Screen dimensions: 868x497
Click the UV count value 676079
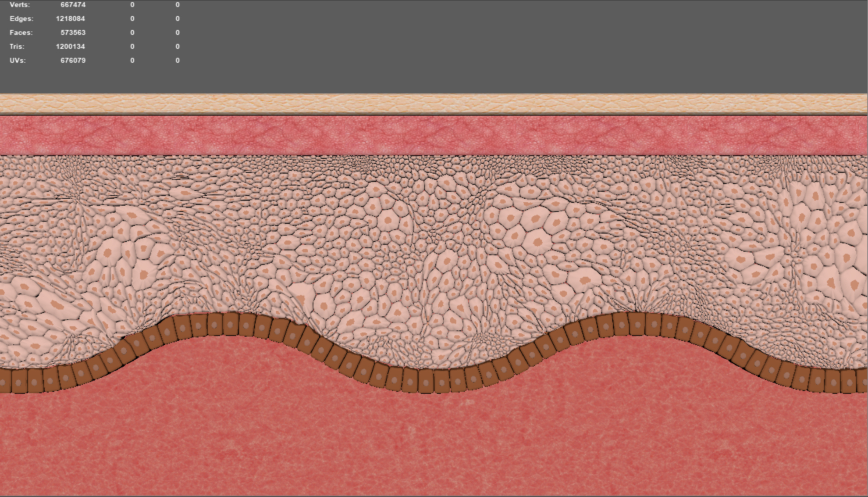(x=73, y=61)
